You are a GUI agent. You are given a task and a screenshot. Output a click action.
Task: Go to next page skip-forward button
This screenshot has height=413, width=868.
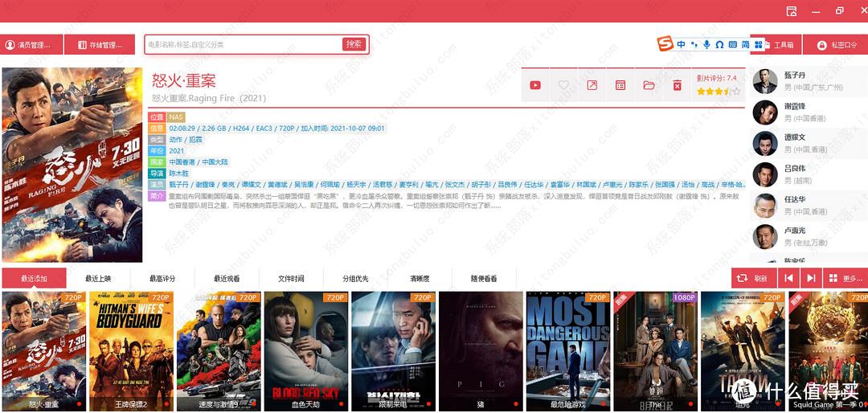pos(811,278)
